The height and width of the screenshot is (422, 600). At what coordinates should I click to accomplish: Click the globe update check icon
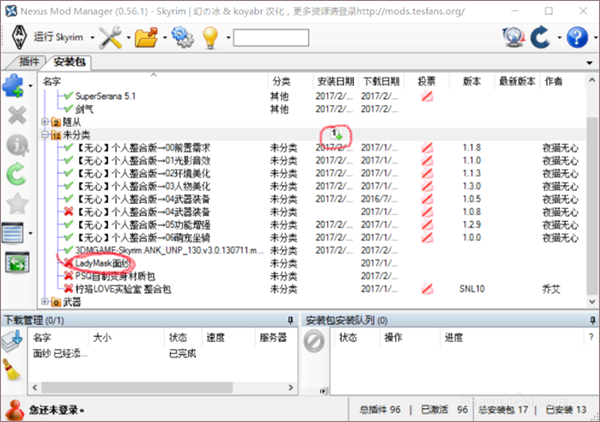point(513,37)
